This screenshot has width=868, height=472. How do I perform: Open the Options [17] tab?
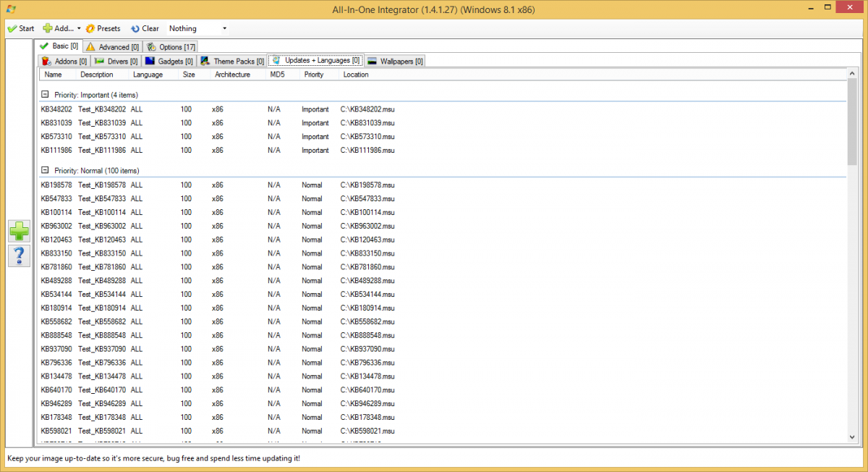pos(171,47)
